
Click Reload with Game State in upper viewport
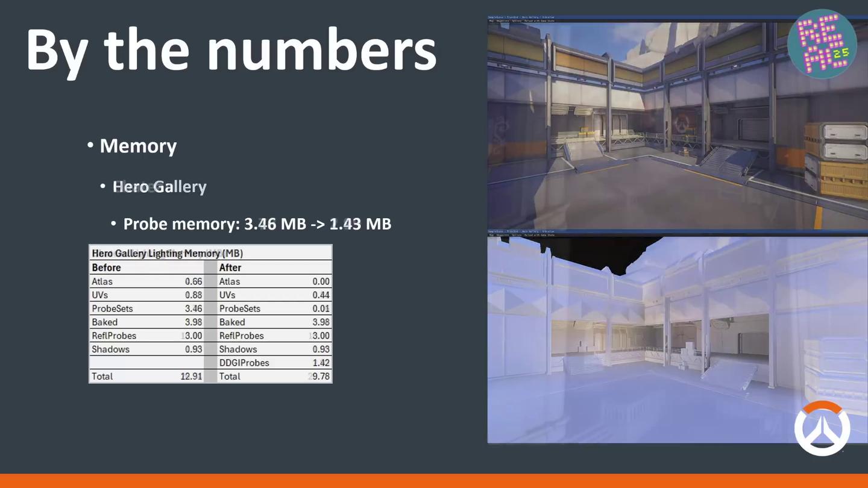pyautogui.click(x=539, y=21)
